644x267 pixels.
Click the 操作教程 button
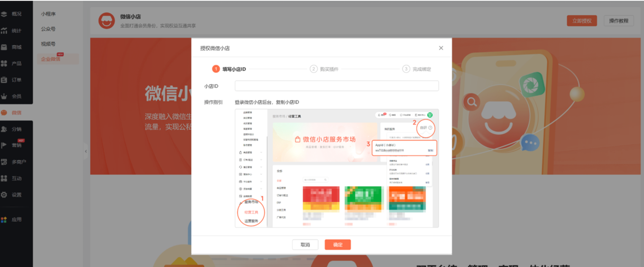618,21
